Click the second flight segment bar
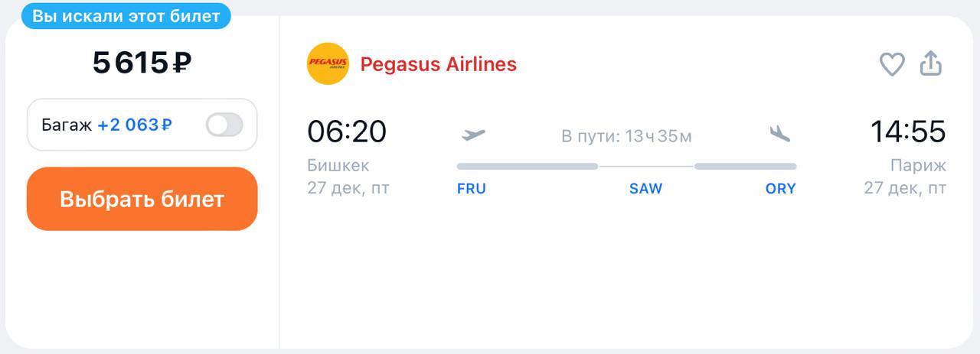 click(745, 166)
